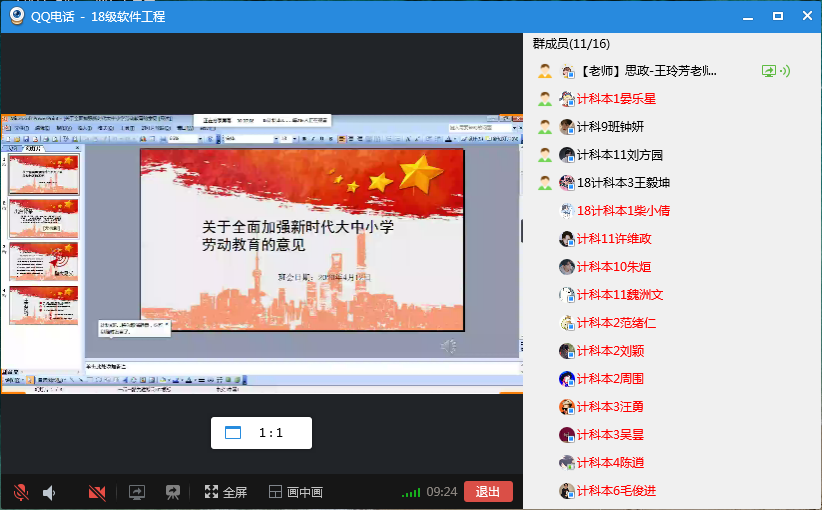The height and width of the screenshot is (510, 822).
Task: Select member 计科9班钟妍
Action: (x=610, y=127)
